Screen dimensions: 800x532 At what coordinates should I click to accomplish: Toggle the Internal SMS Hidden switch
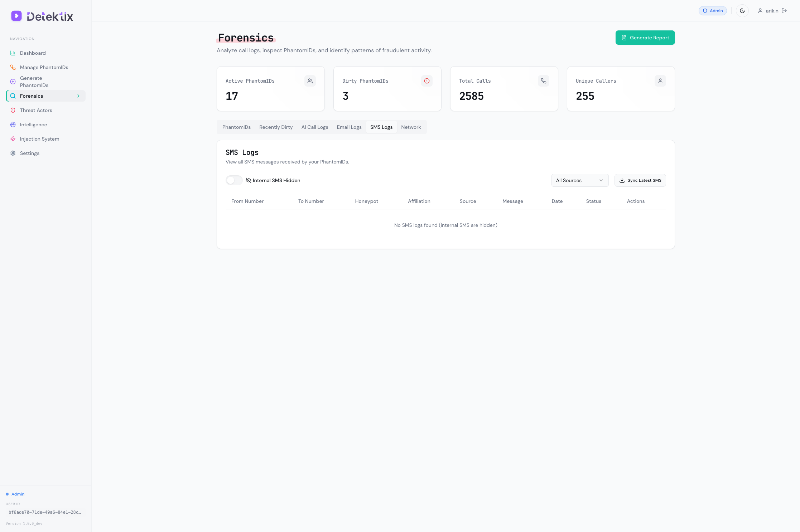[234, 180]
